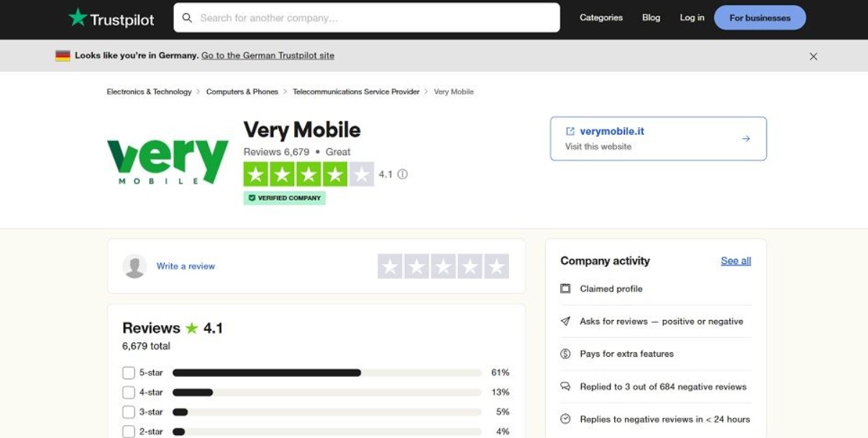The image size is (868, 438).
Task: Click the header star rating image
Action: pyautogui.click(x=309, y=174)
